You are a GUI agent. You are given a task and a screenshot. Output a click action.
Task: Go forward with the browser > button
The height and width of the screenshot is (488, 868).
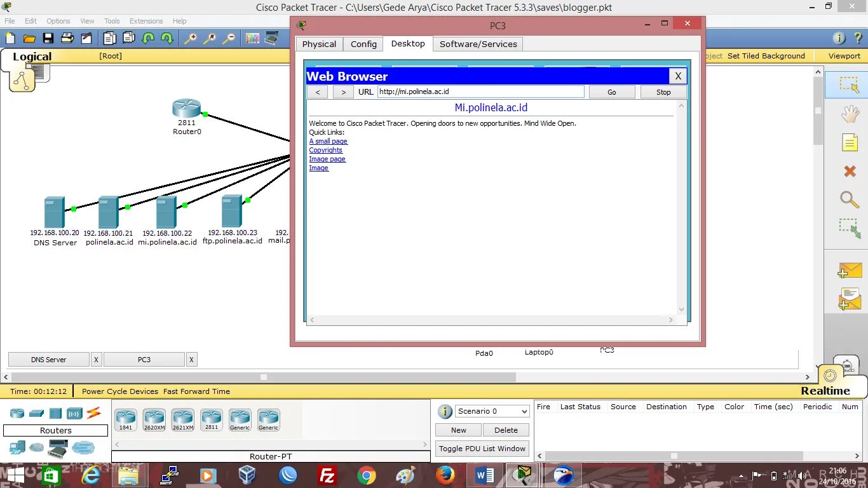point(343,92)
